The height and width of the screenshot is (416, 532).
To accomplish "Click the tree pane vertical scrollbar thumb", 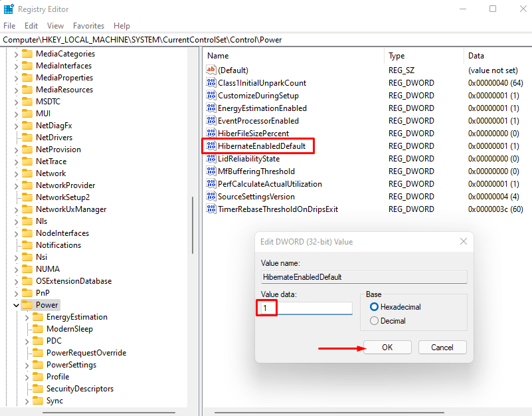I will click(x=193, y=225).
